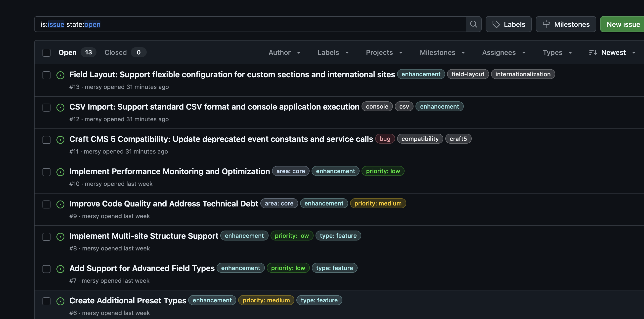The image size is (644, 319).
Task: Click the New issue button
Action: tap(623, 24)
